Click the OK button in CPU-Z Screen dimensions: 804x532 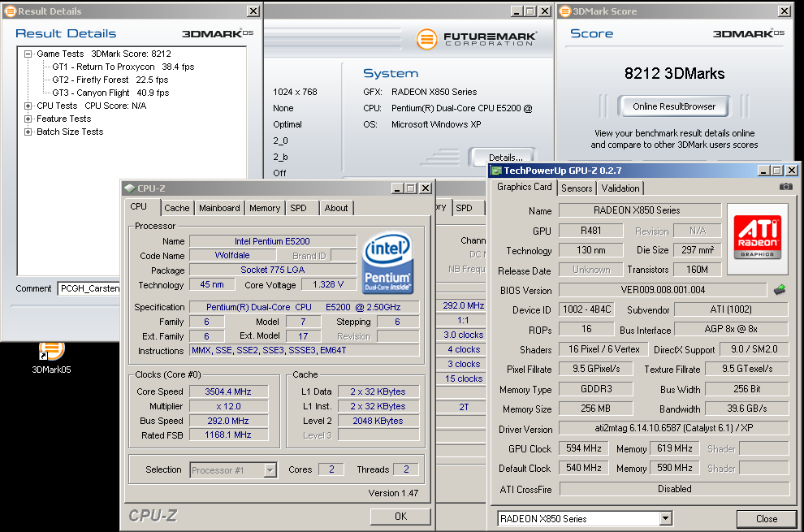(x=400, y=516)
